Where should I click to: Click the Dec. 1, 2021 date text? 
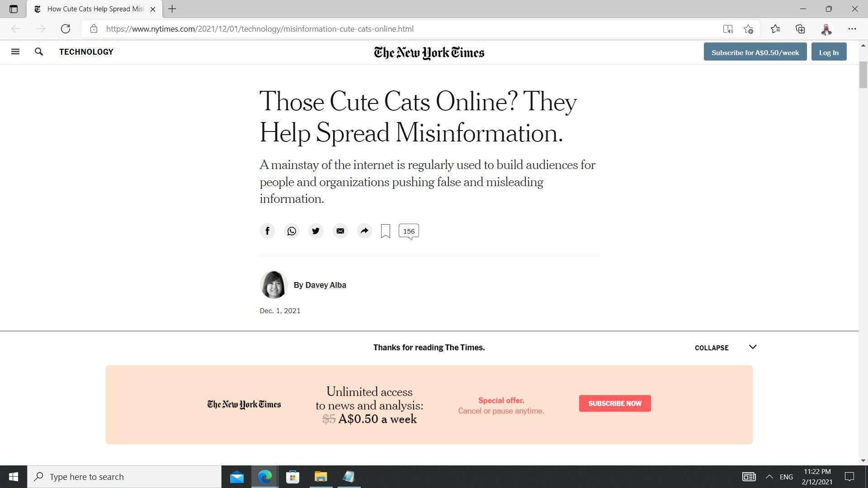[280, 311]
